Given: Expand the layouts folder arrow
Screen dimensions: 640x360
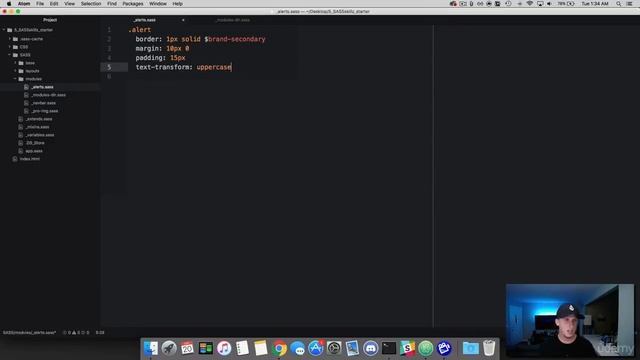Looking at the screenshot, I should pyautogui.click(x=16, y=71).
